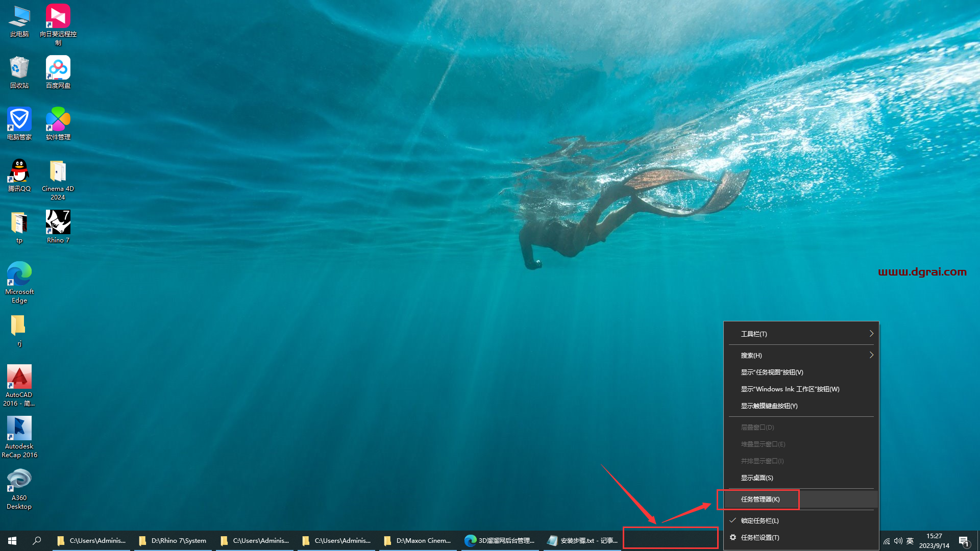The image size is (980, 551).
Task: Switch the 英 input method indicator
Action: 910,541
